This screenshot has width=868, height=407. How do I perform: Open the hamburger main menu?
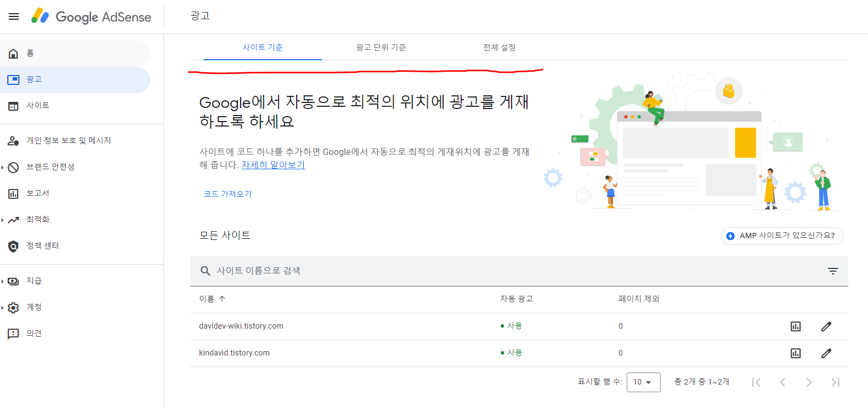coord(14,16)
